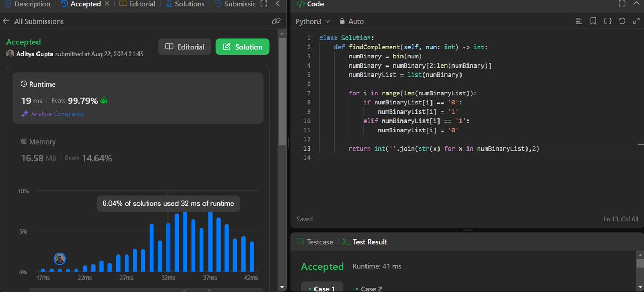Open Editorial using the gray Editorial button
The width and height of the screenshot is (644, 292).
tap(185, 47)
